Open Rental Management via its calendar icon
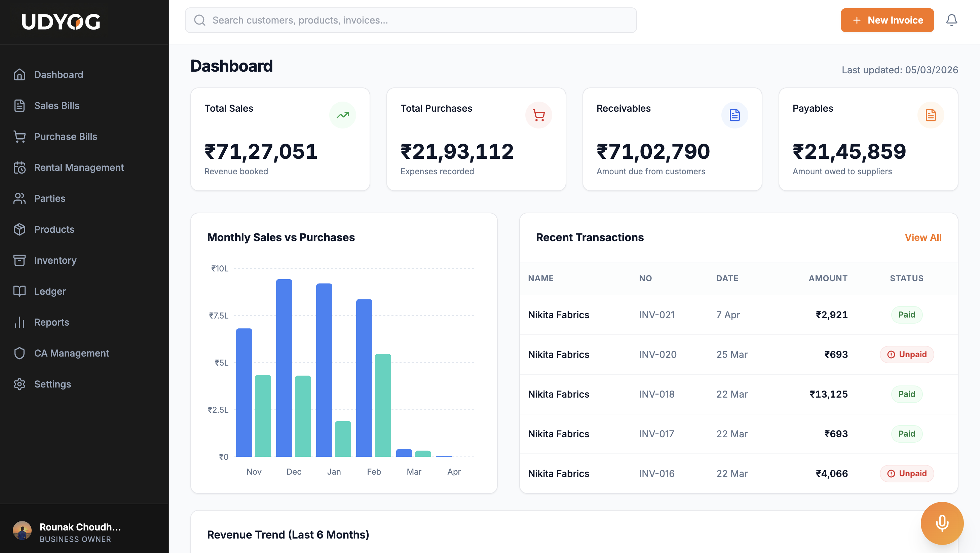The image size is (980, 553). [x=20, y=168]
